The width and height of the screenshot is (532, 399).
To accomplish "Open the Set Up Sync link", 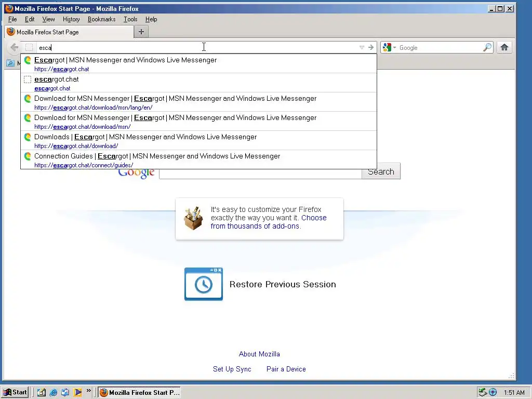I will (x=232, y=369).
